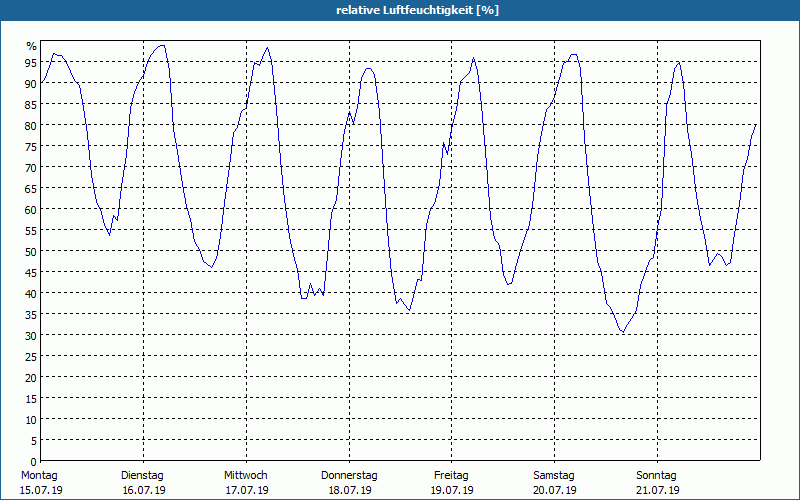Select the Dienstag 16.07.19 date label
800x500 pixels.
coord(143,483)
